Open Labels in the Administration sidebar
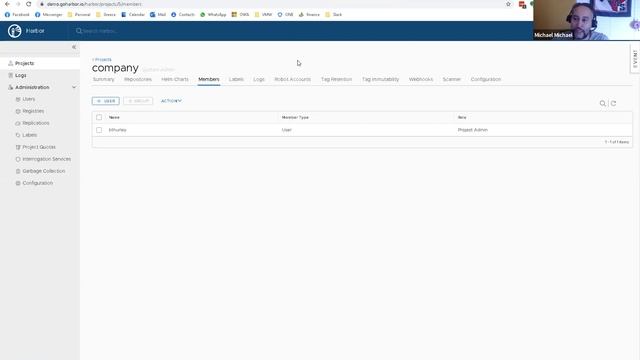 (29, 135)
